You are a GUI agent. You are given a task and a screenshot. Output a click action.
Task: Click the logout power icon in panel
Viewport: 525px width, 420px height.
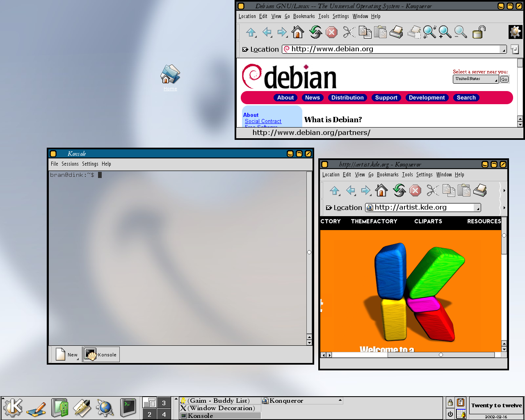point(450,414)
